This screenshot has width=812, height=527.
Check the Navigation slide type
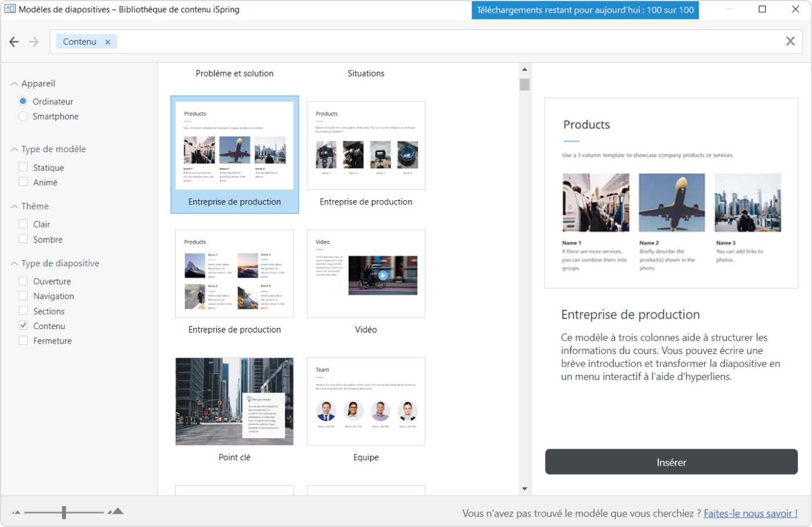23,296
